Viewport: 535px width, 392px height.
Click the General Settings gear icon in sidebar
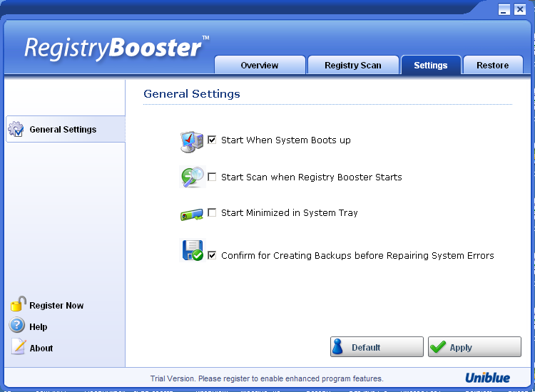[x=16, y=129]
